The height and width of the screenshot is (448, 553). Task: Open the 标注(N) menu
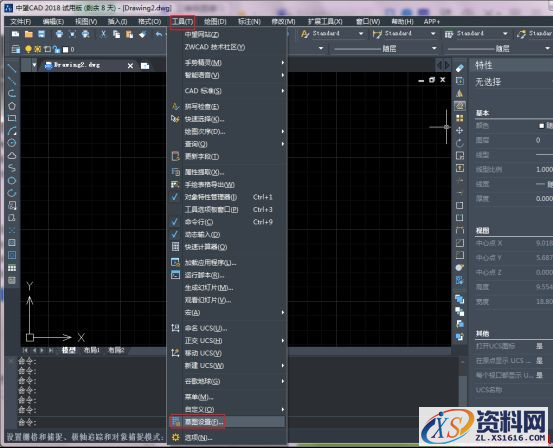[249, 22]
